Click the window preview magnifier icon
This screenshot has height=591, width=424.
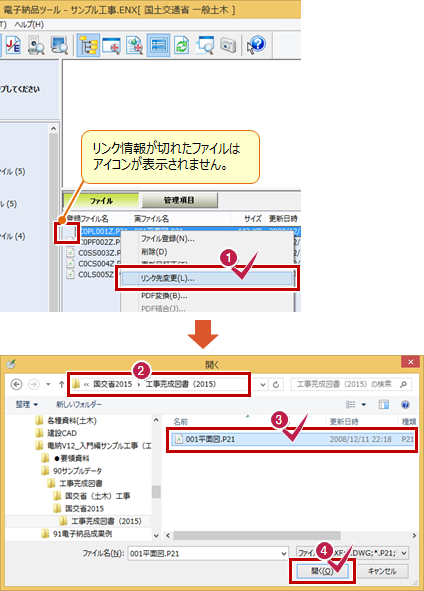(x=205, y=46)
